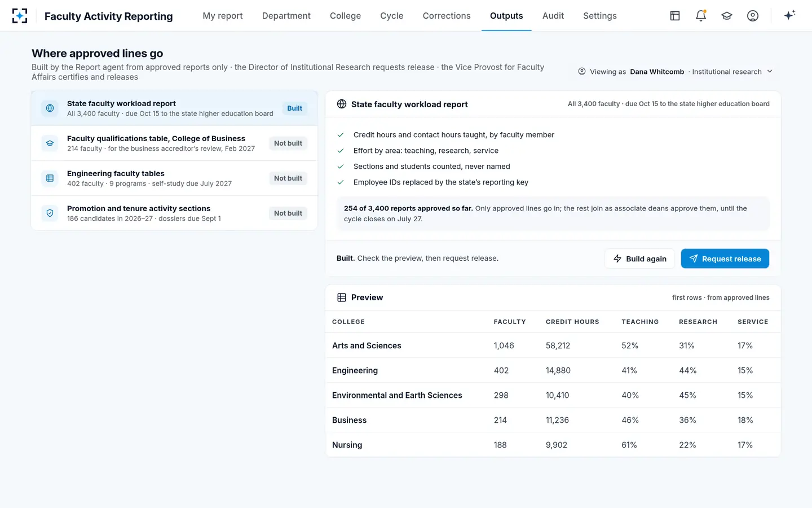Click the Faculty Activity Reporting logo icon
Viewport: 812px width, 508px height.
(20, 16)
